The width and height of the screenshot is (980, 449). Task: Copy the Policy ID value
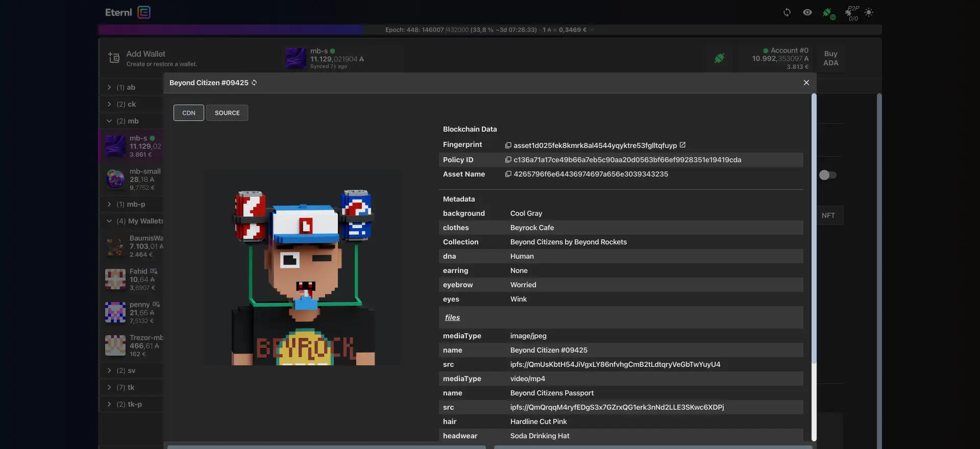[x=508, y=160]
